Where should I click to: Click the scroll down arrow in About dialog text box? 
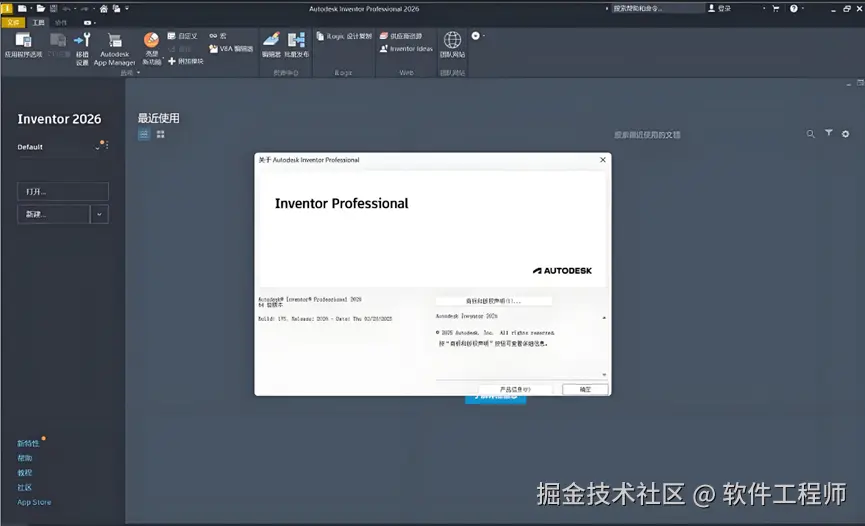click(604, 375)
